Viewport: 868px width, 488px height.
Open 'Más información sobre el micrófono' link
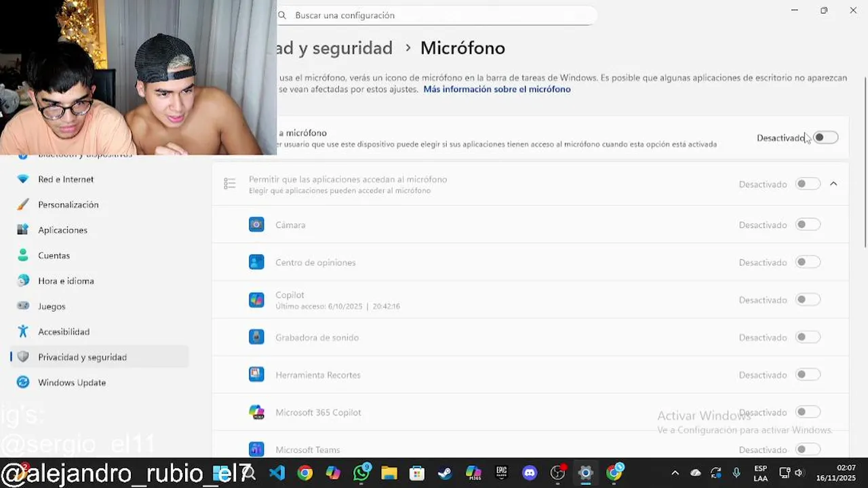497,89
